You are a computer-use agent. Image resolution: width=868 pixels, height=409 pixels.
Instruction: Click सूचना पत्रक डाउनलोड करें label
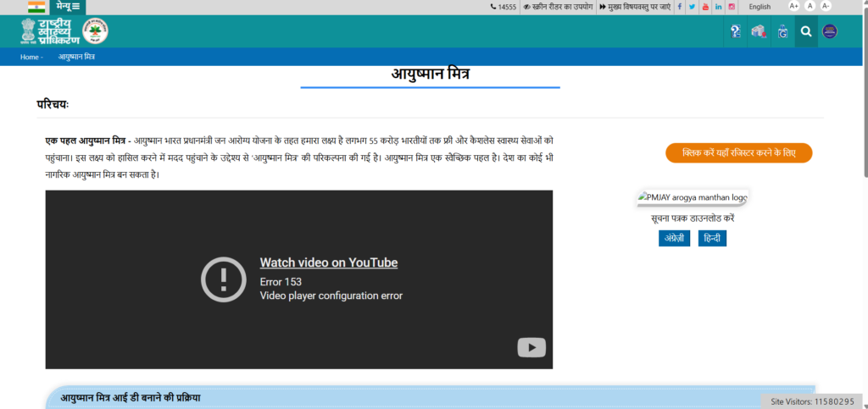coord(693,218)
